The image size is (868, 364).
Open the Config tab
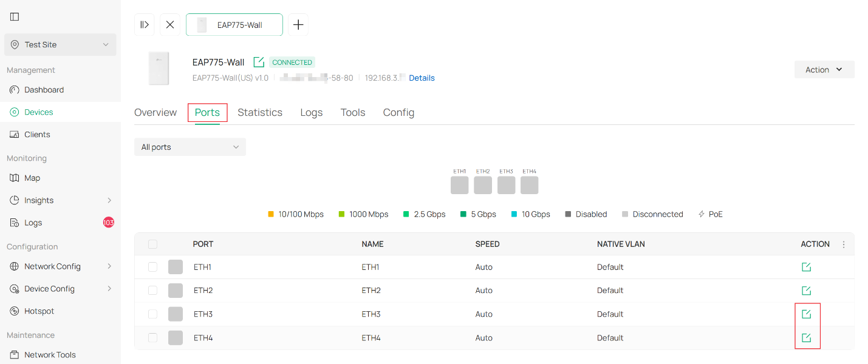tap(398, 113)
